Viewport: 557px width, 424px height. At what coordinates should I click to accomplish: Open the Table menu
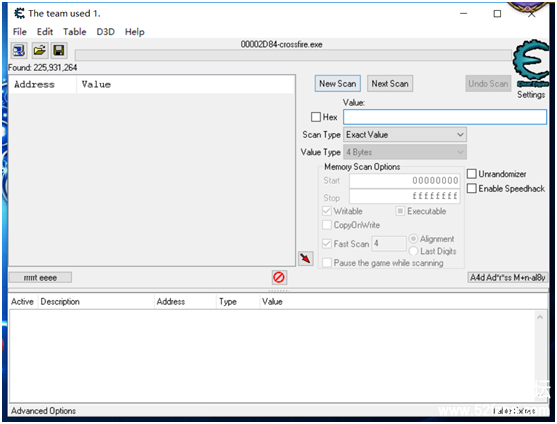[x=75, y=32]
